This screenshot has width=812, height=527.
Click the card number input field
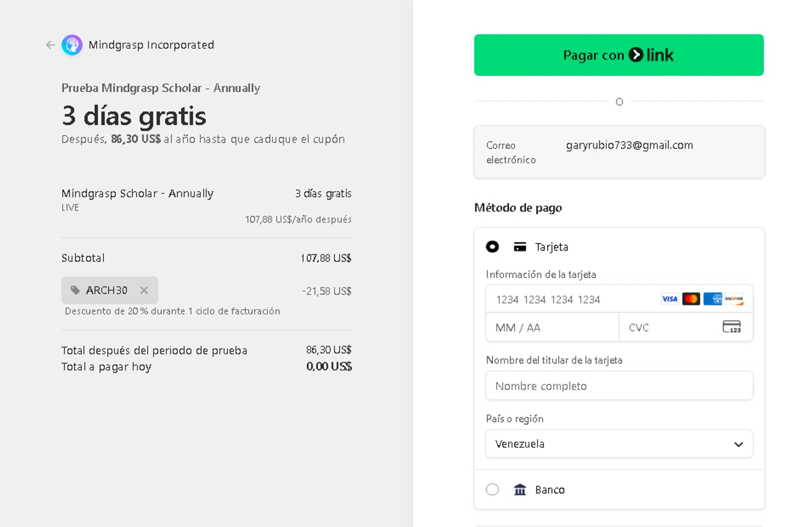[x=574, y=299]
